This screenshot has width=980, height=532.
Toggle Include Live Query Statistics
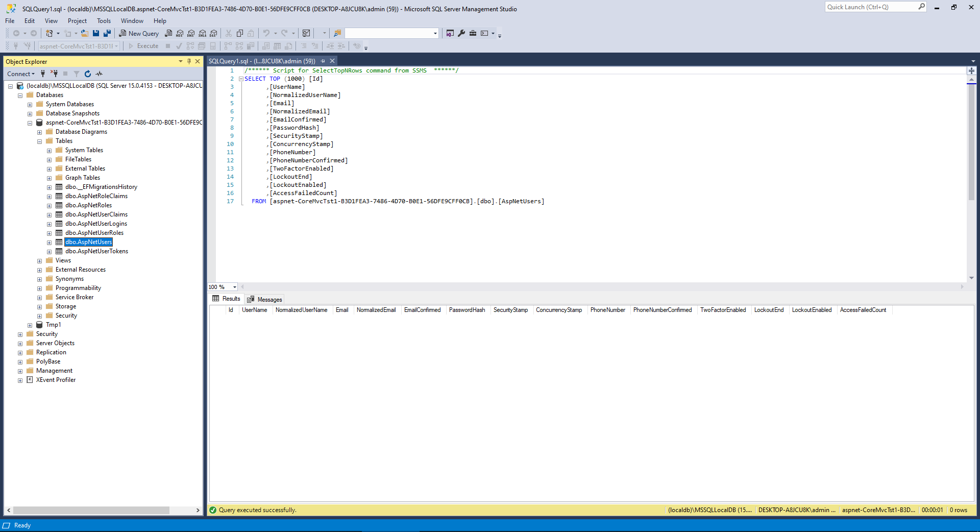tap(239, 46)
